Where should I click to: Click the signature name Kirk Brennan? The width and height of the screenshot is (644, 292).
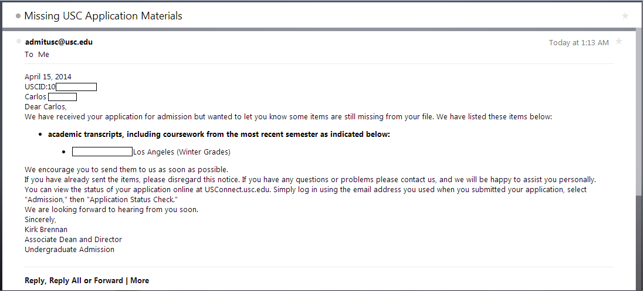pos(46,229)
